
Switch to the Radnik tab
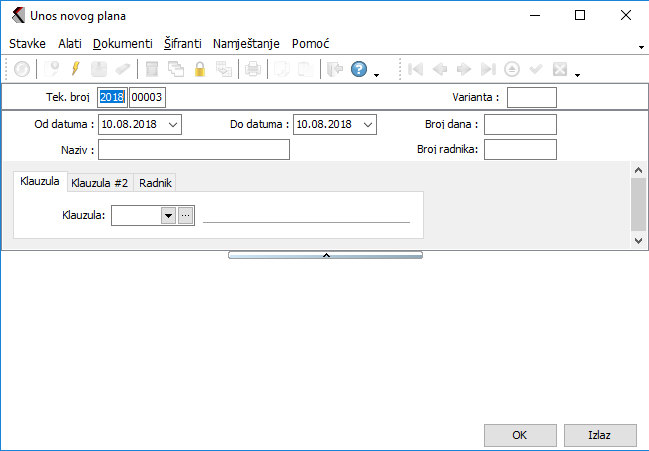[x=155, y=182]
